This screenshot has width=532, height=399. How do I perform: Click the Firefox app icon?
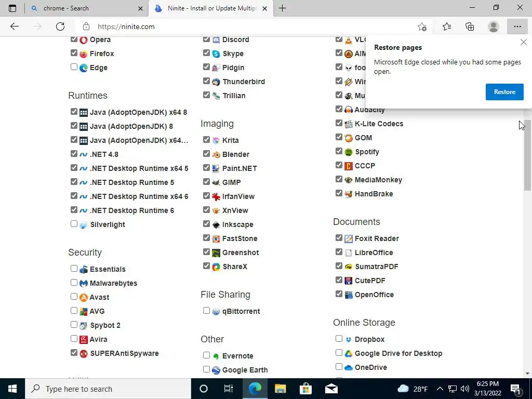84,54
